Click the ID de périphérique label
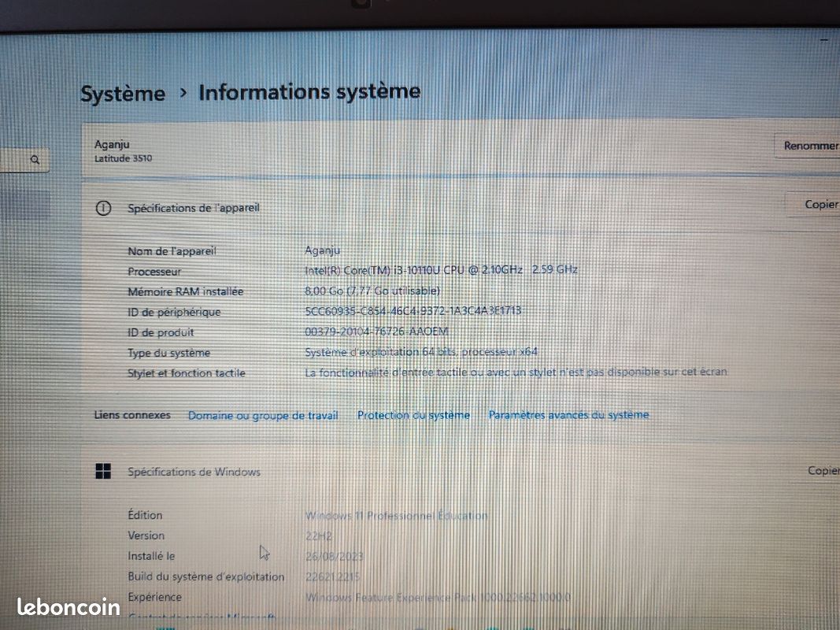Image resolution: width=840 pixels, height=630 pixels. pos(174,312)
